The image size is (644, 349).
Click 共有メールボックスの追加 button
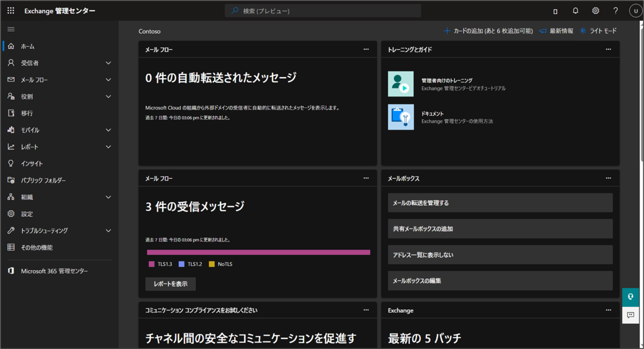pyautogui.click(x=500, y=228)
